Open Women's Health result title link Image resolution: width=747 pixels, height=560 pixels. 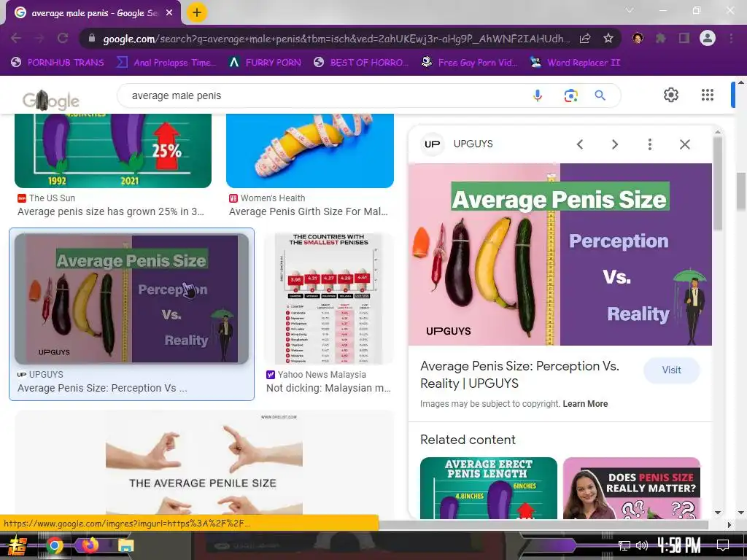[309, 211]
